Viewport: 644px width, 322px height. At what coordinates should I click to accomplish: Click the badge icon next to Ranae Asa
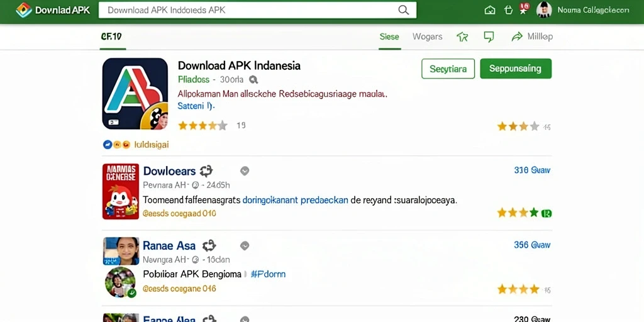tap(209, 246)
